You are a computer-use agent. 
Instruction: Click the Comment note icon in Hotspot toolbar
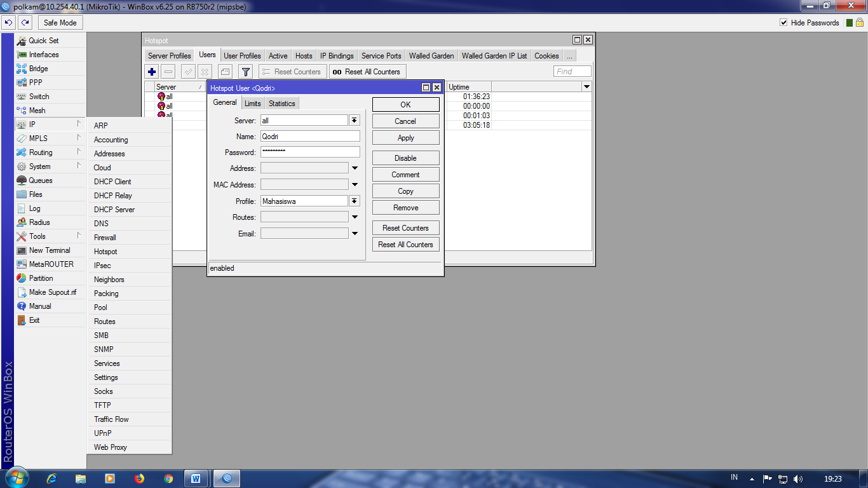225,72
